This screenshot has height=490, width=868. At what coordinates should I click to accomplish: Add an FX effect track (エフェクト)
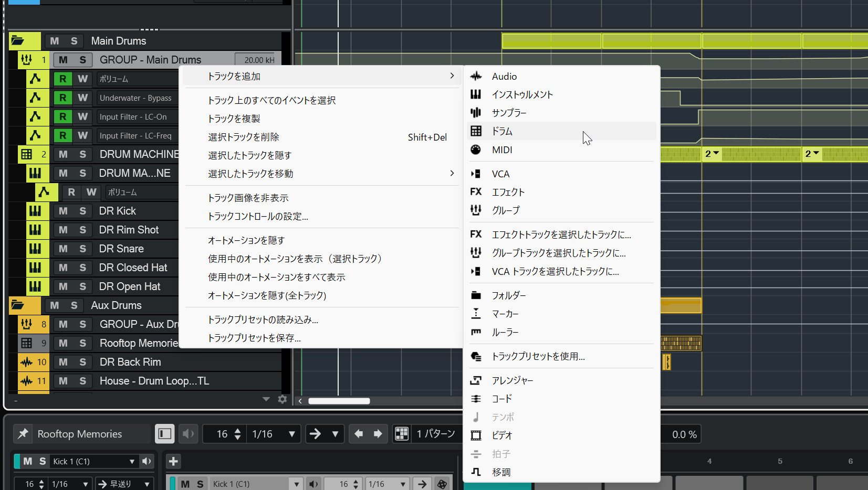[x=561, y=192]
